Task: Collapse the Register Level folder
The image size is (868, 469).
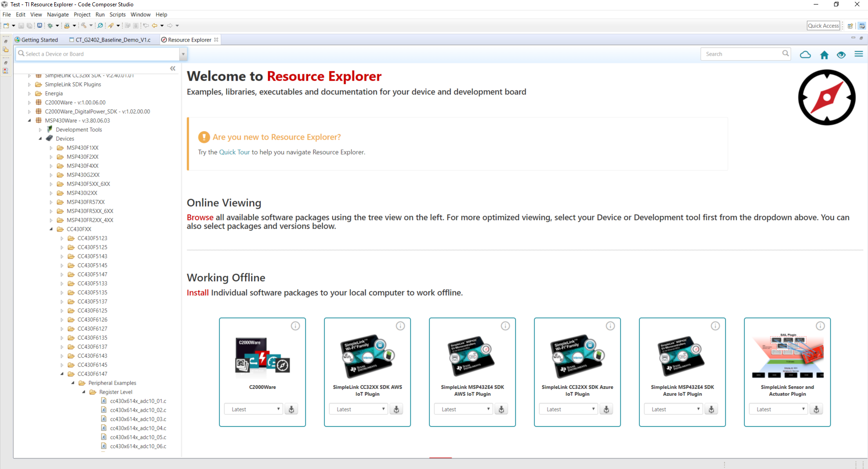Action: pos(84,392)
